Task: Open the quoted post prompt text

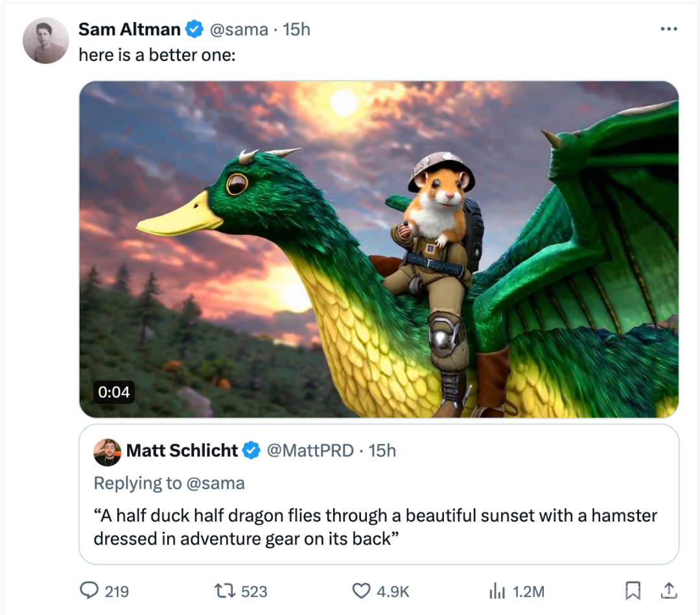Action: click(x=375, y=527)
